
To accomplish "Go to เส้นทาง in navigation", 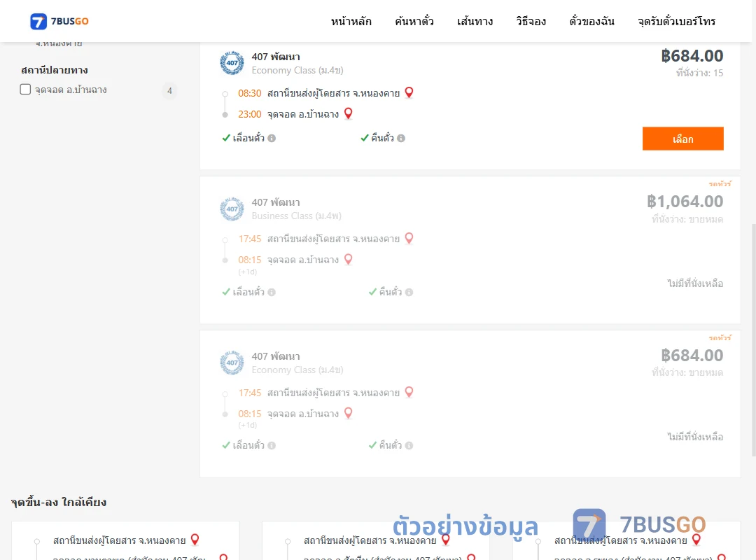I will pos(475,21).
